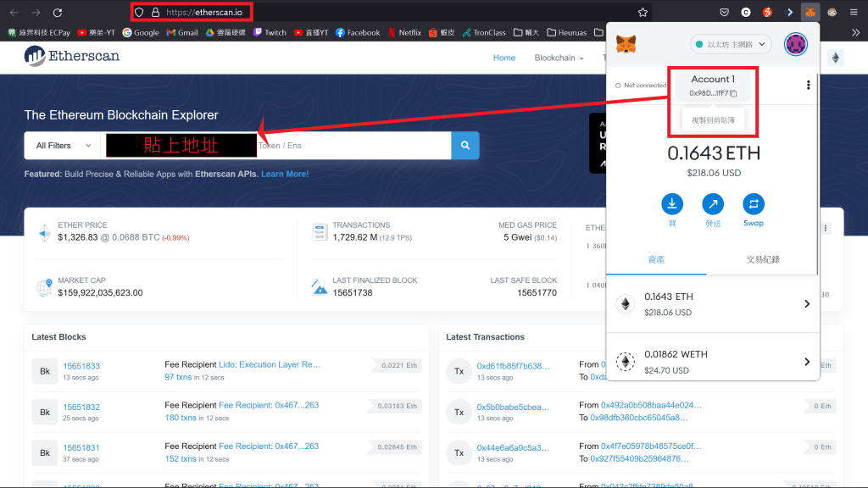Image resolution: width=868 pixels, height=488 pixels.
Task: Open the Heuruas bookmarks folder
Action: [567, 33]
